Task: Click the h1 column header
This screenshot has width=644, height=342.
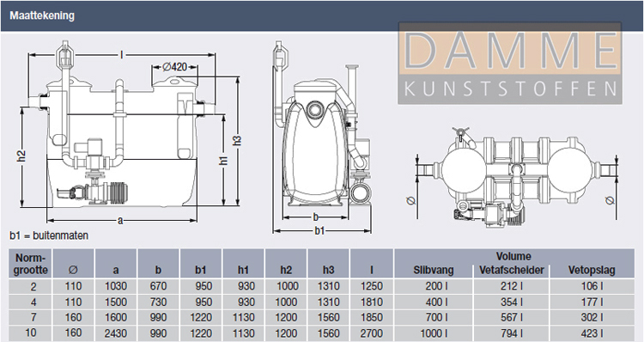Action: coord(244,270)
